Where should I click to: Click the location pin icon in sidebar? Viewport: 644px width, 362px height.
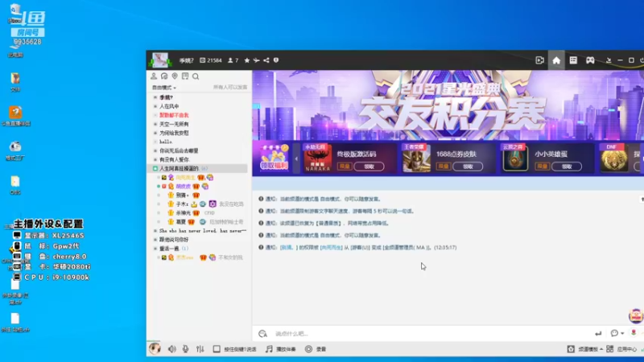pos(175,76)
